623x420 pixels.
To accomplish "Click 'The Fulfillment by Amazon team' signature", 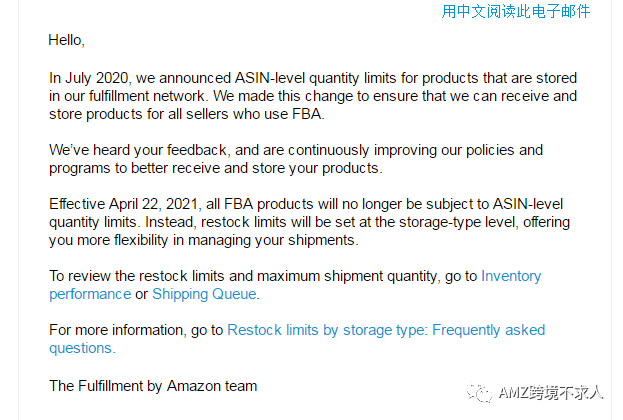I will tap(153, 385).
